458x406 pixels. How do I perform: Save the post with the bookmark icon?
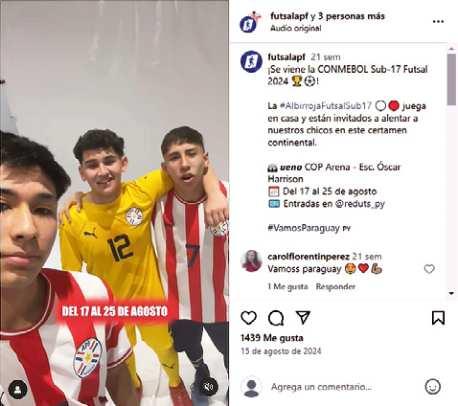point(438,318)
